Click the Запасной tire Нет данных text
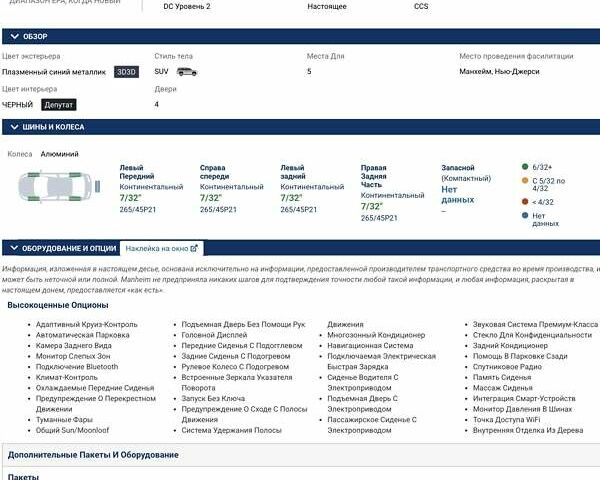 (x=456, y=194)
